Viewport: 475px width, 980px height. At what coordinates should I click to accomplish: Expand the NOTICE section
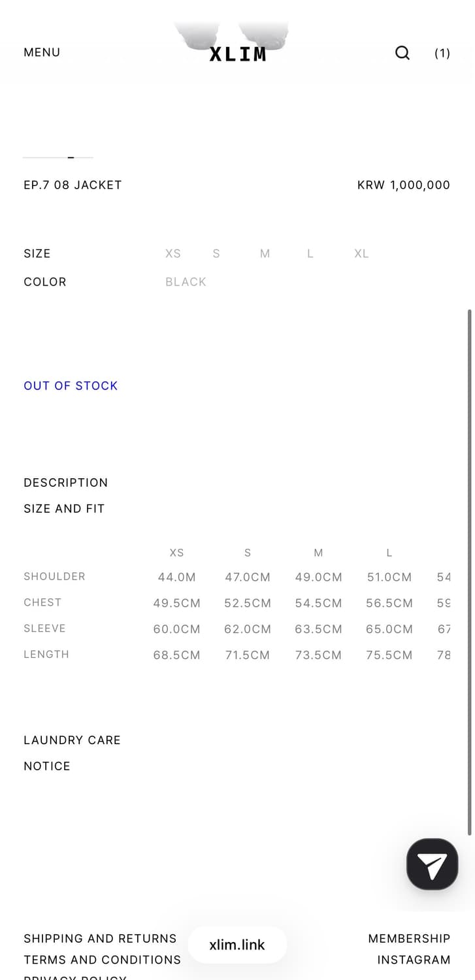pos(47,766)
